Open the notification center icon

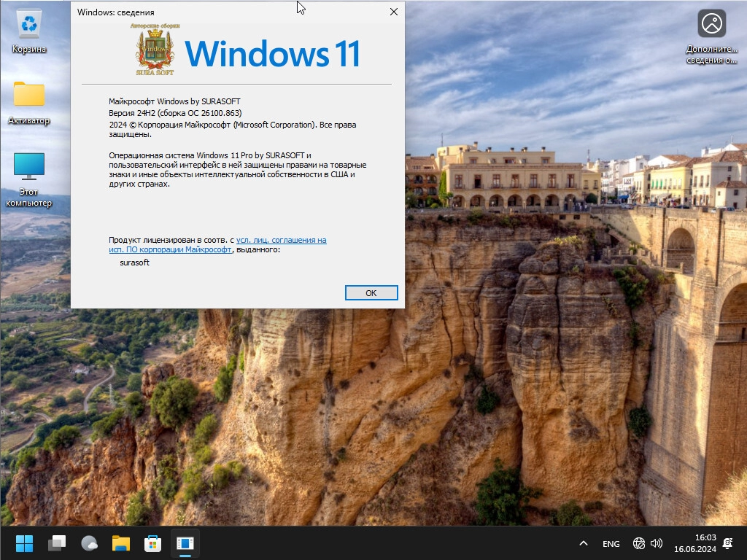click(x=728, y=543)
